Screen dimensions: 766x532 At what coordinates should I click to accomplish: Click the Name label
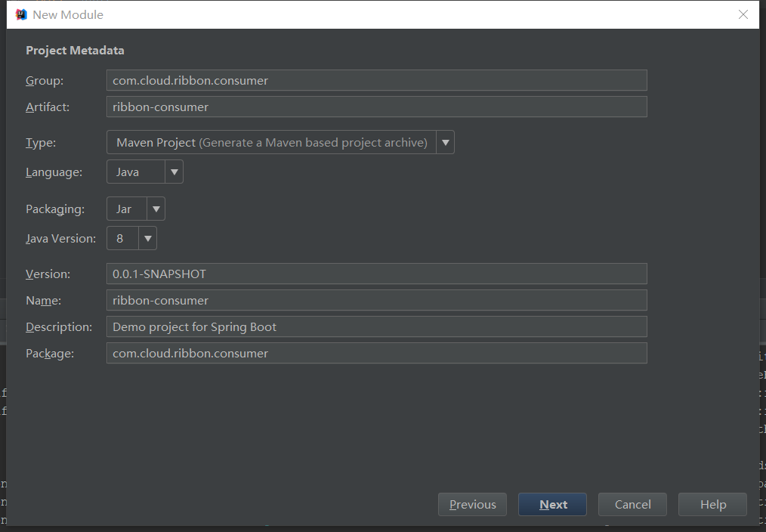(x=44, y=301)
